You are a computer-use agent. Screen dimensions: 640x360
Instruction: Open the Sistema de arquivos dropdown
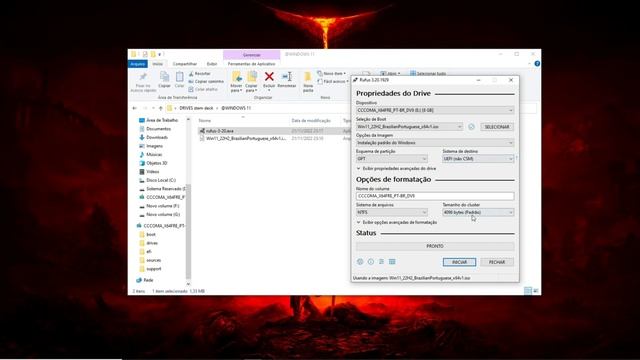pos(391,212)
